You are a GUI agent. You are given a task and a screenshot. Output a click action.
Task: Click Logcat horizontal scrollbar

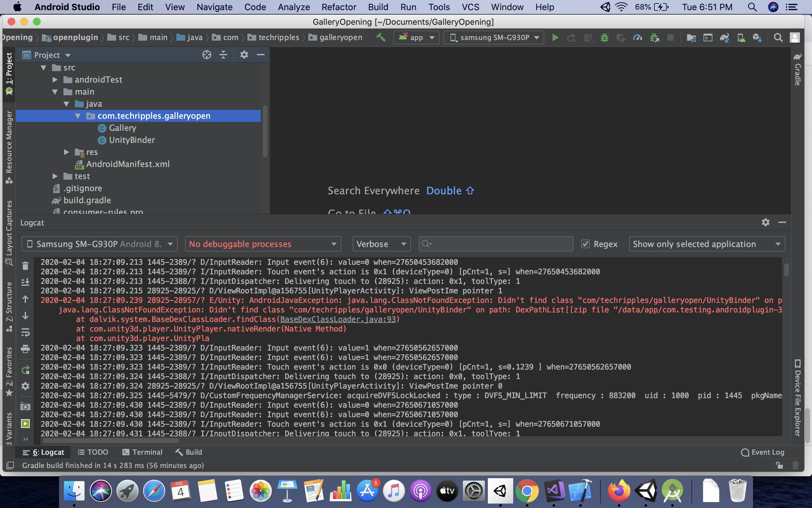(x=111, y=441)
